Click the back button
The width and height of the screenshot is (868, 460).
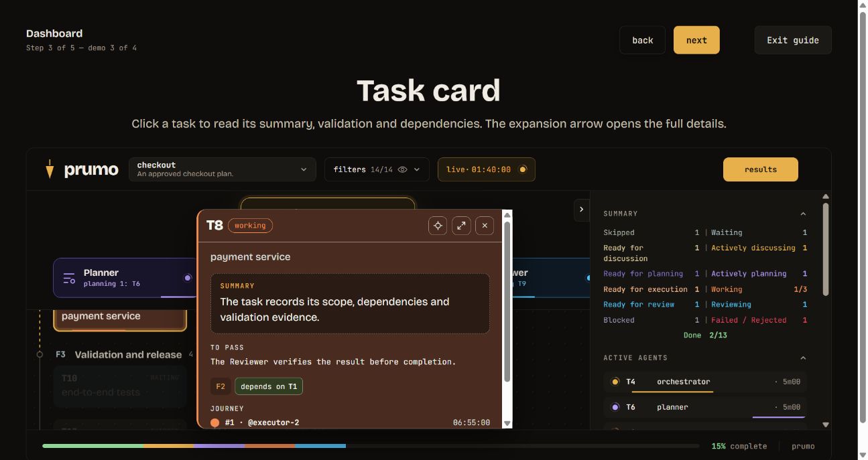pyautogui.click(x=642, y=40)
